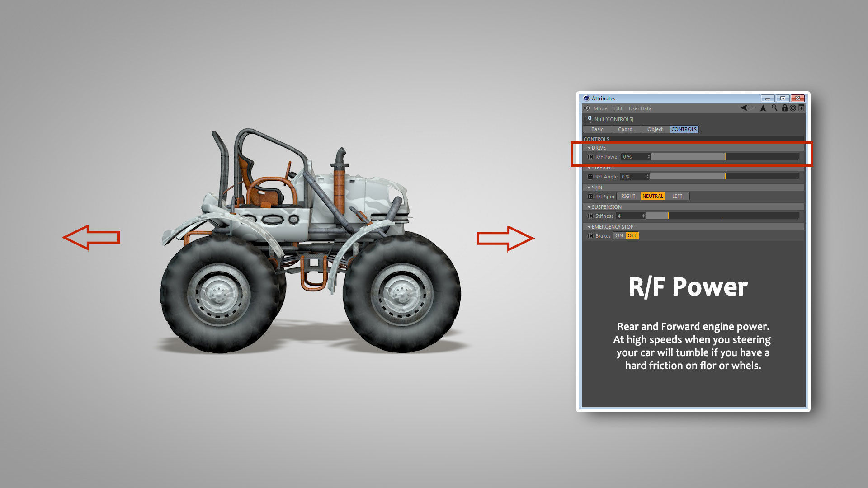Click animation keyframe dot for Brakes

(x=590, y=236)
